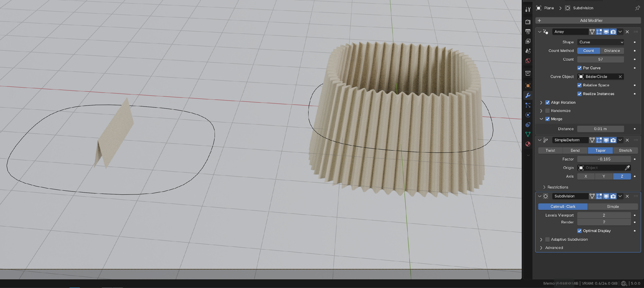The width and height of the screenshot is (644, 288).
Task: Choose Simple subdivision type
Action: coord(613,207)
